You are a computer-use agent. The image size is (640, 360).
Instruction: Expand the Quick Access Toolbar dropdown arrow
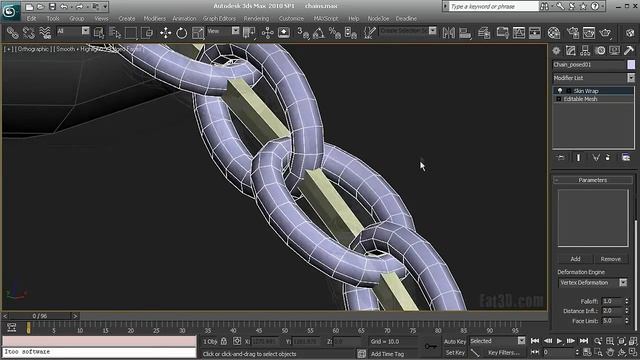coord(105,7)
